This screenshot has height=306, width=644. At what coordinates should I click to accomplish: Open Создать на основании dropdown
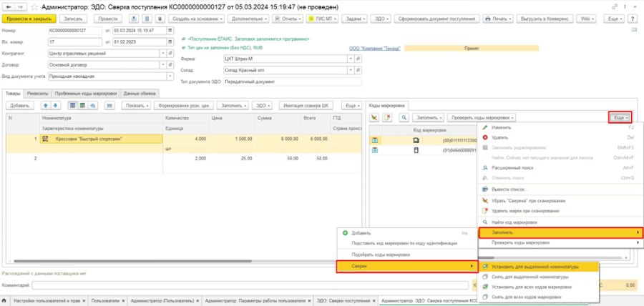click(197, 19)
